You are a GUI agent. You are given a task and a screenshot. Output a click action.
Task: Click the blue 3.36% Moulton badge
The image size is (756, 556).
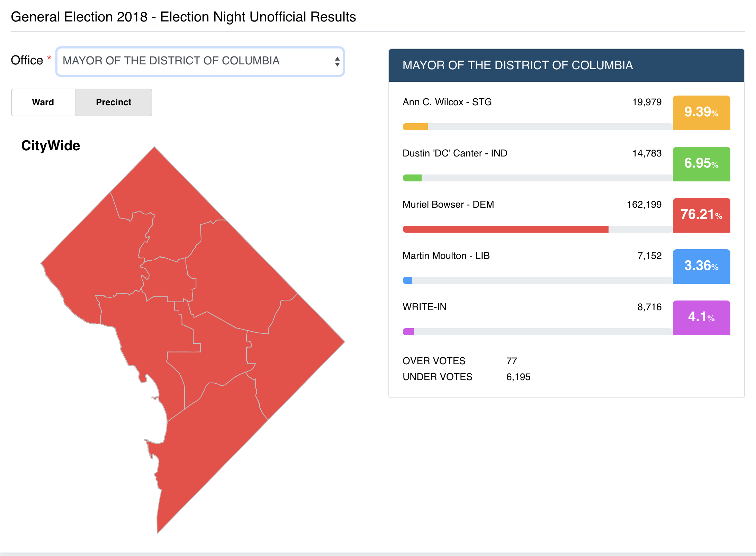[701, 266]
